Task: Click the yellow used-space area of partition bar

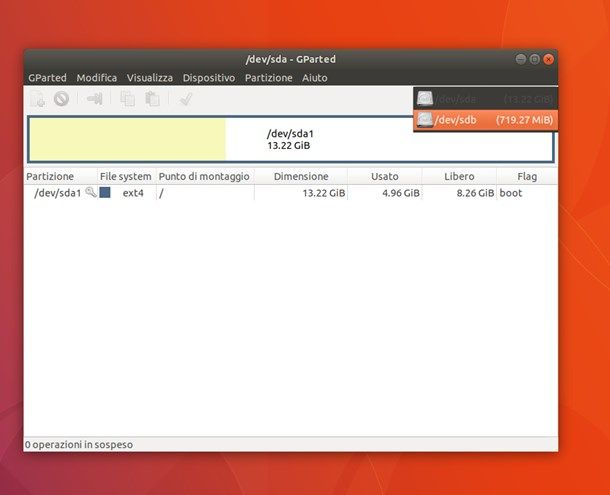Action: pos(128,139)
